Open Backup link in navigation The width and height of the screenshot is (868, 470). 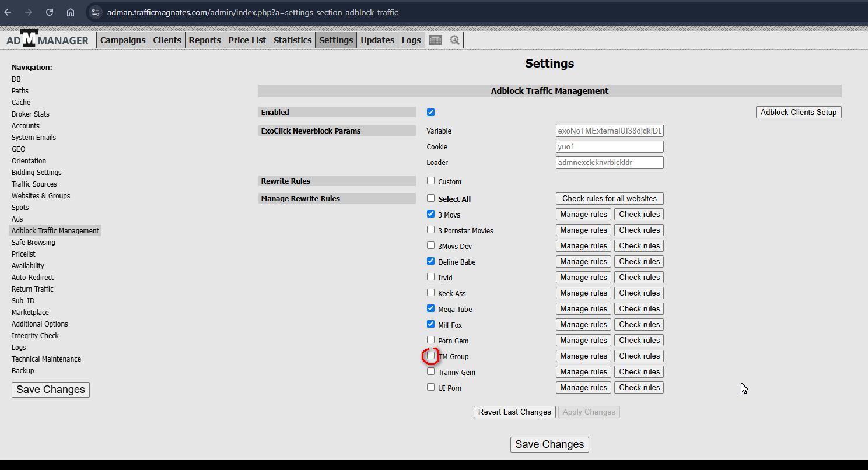(23, 370)
